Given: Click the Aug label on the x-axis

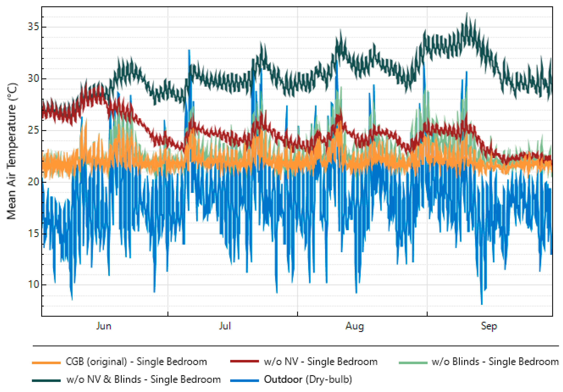Looking at the screenshot, I should (x=355, y=327).
